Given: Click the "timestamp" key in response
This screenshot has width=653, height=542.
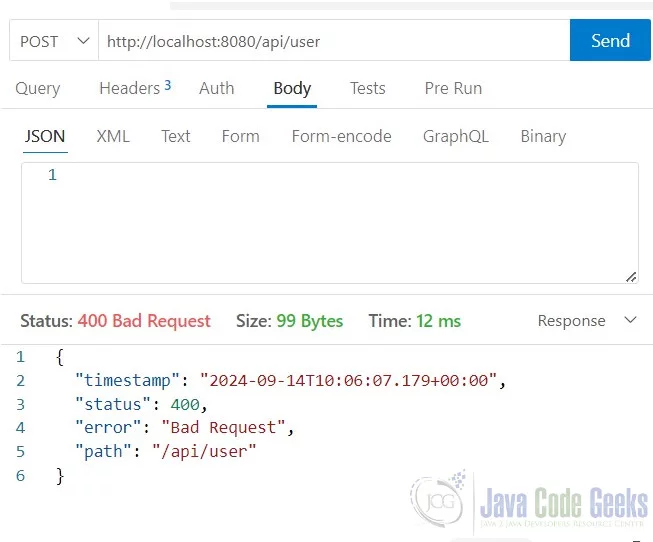Looking at the screenshot, I should [127, 380].
